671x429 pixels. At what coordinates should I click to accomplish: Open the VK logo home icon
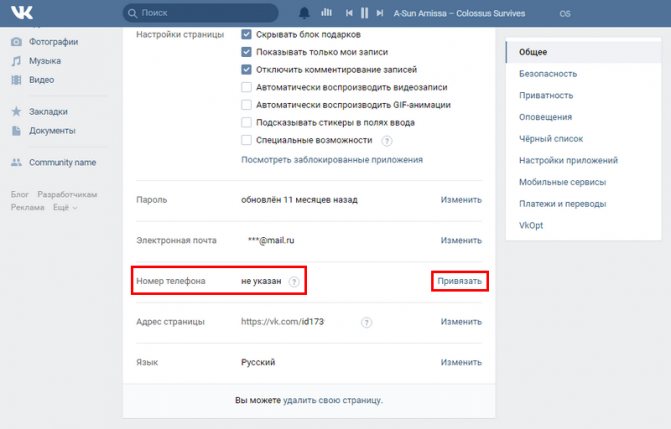coord(22,12)
